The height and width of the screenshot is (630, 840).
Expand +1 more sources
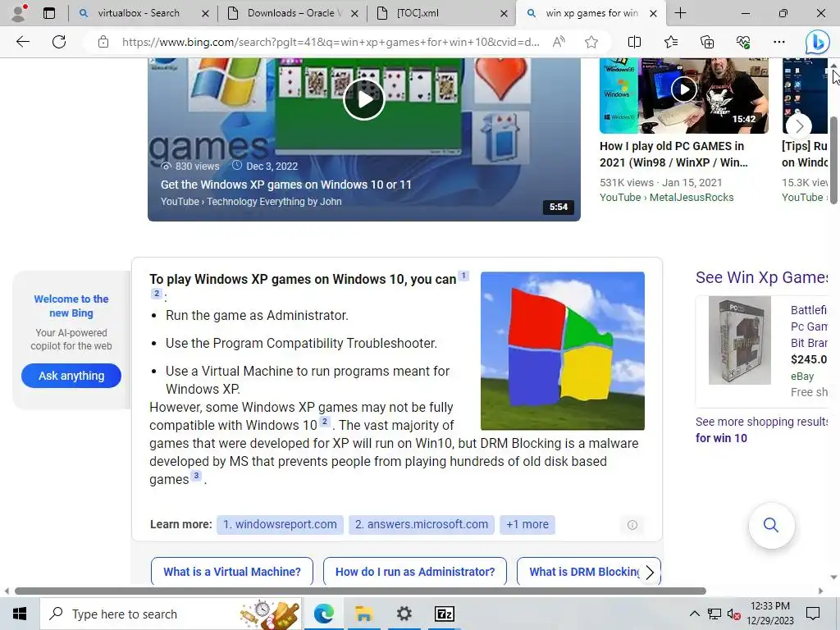point(527,524)
